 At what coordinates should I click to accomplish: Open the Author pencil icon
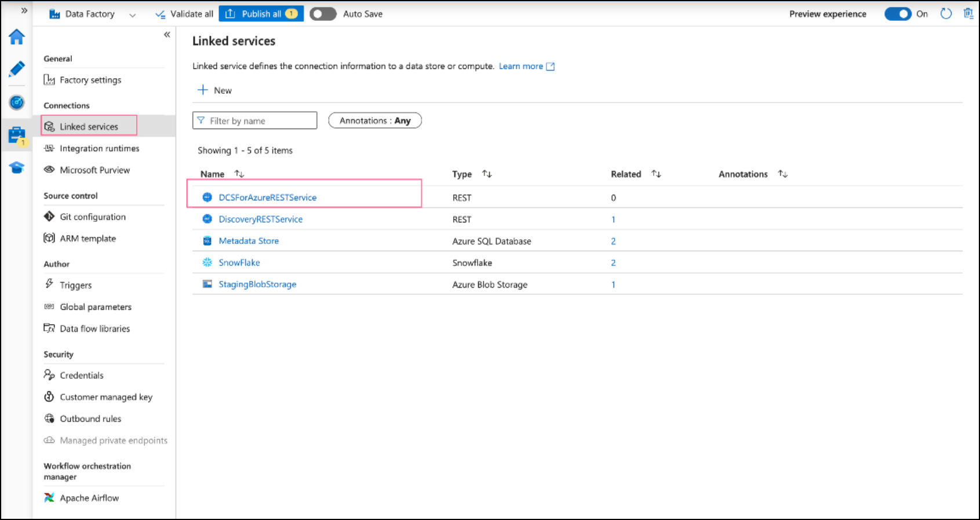16,69
